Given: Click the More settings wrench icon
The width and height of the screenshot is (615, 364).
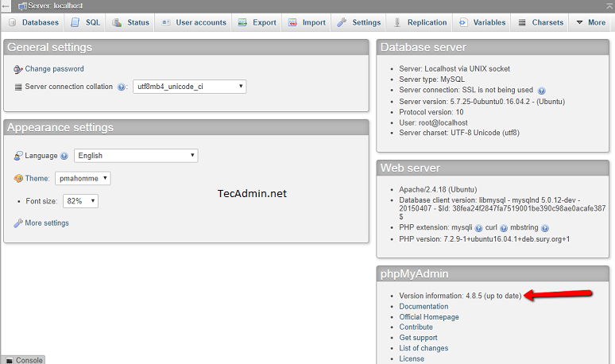Looking at the screenshot, I should click(x=18, y=223).
